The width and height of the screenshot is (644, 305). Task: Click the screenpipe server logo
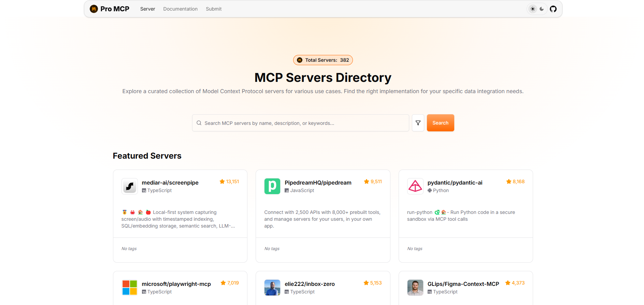click(130, 186)
